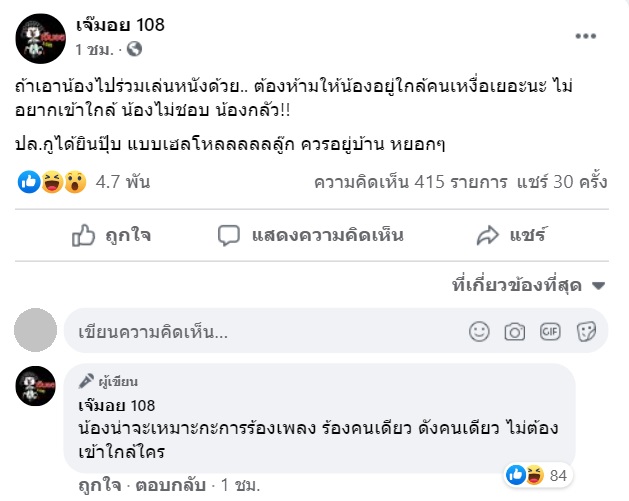Click the globe public privacy icon

tap(134, 48)
